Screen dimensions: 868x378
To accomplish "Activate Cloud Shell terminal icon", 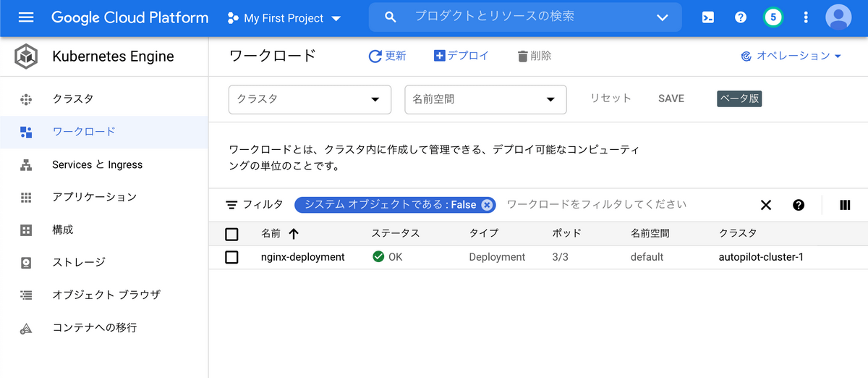I will click(x=708, y=17).
